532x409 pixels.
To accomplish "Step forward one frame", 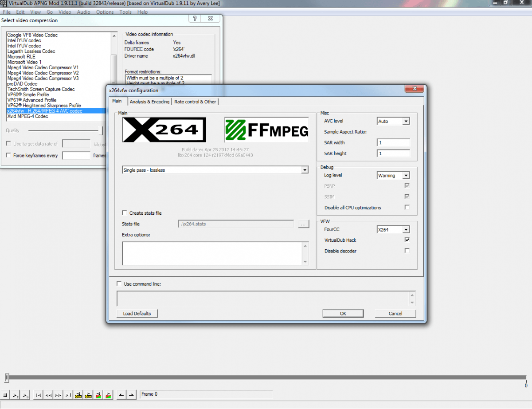I will tap(59, 395).
